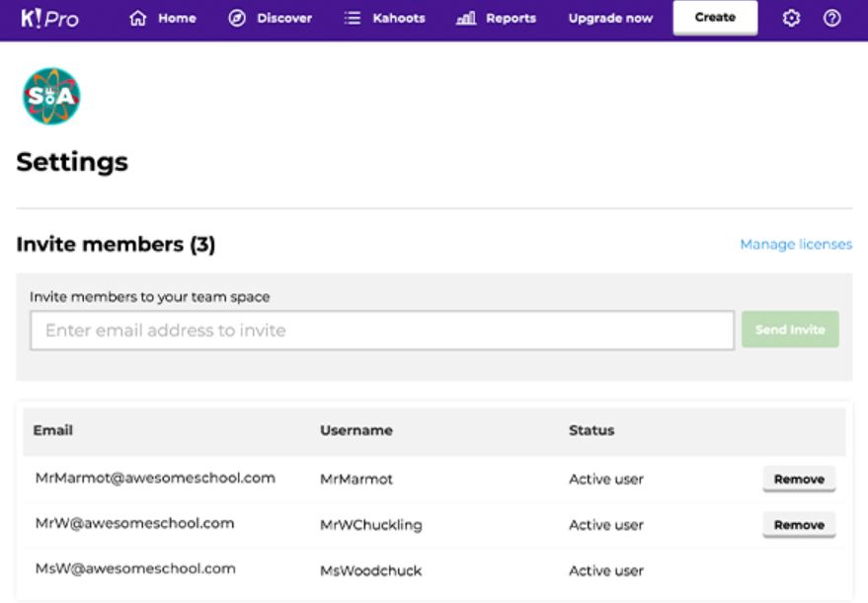Open the settings gear icon
Viewport: 868px width, 603px height.
click(x=791, y=19)
